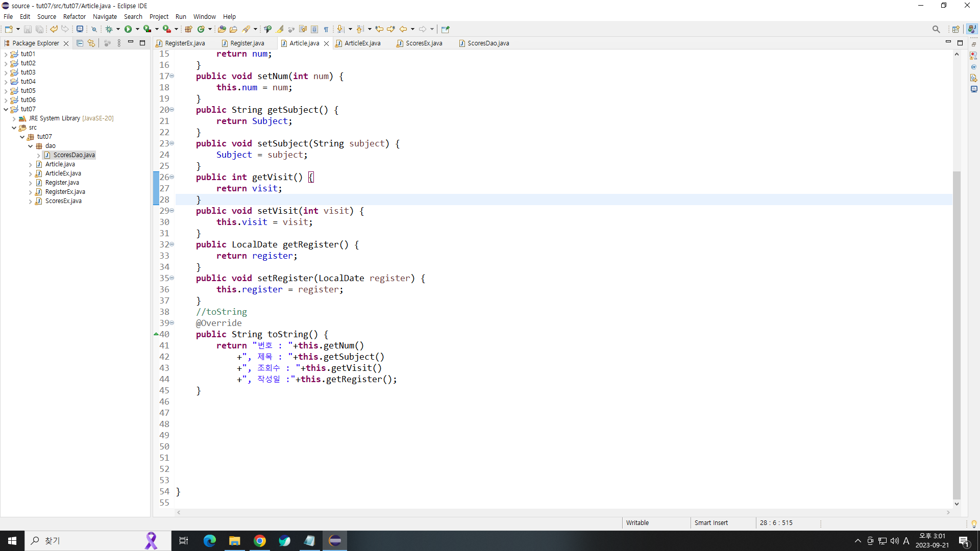Click Collapse All in Package Explorer
Image resolution: width=980 pixels, height=551 pixels.
[80, 43]
